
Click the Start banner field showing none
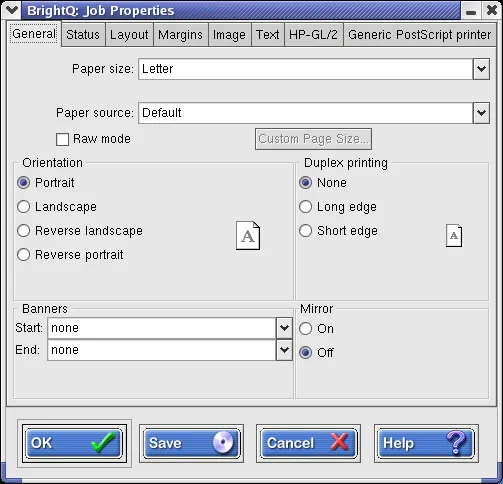[162, 328]
